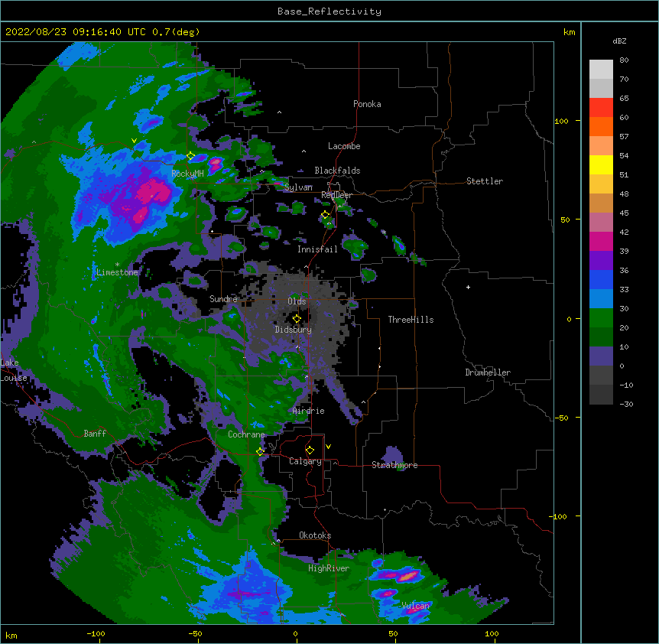Screen dimensions: 659x644
Task: Click the Calgary label
Action: [305, 461]
